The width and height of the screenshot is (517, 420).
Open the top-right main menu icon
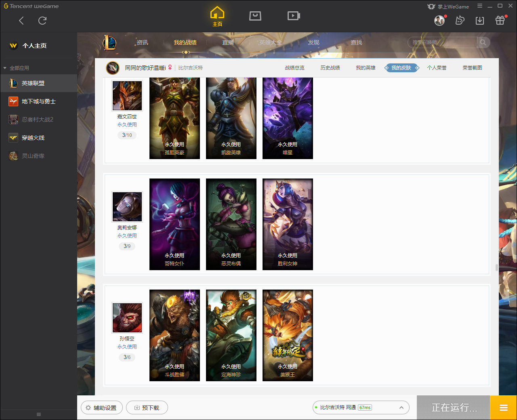tap(480, 6)
